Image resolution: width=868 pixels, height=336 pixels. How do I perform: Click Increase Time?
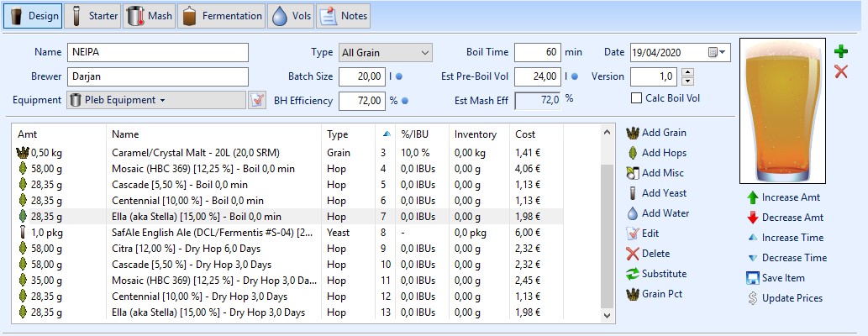pyautogui.click(x=786, y=238)
